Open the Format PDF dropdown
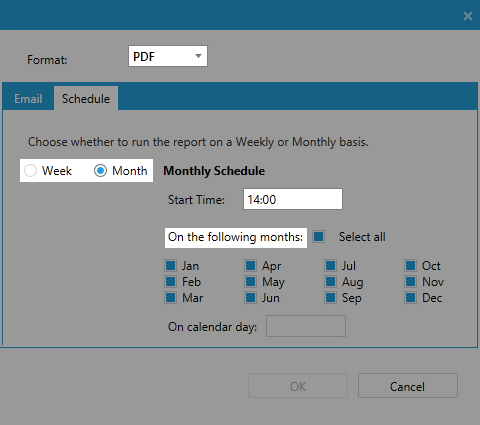Viewport: 480px width, 425px height. [x=168, y=56]
